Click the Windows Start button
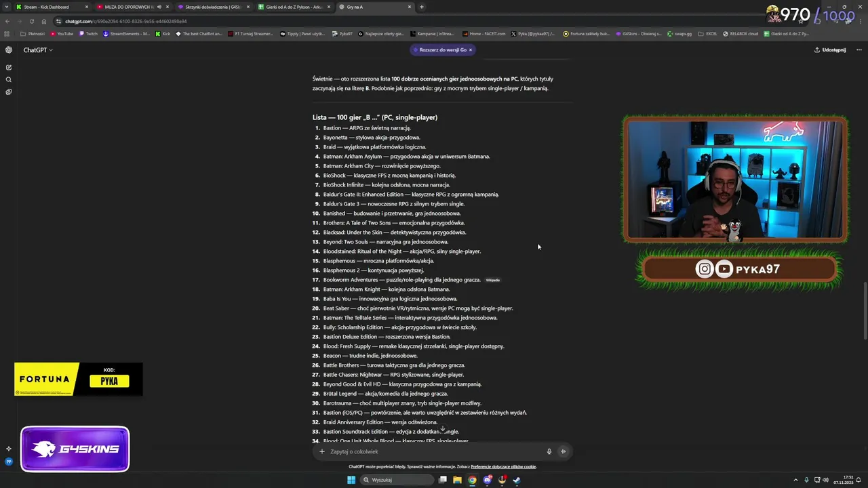The height and width of the screenshot is (488, 868). coord(351,480)
